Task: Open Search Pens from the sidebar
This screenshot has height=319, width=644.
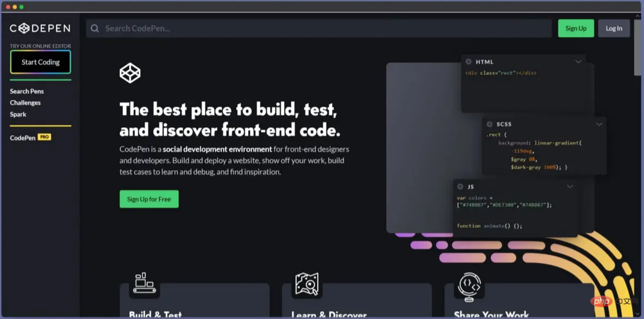Action: pos(27,91)
